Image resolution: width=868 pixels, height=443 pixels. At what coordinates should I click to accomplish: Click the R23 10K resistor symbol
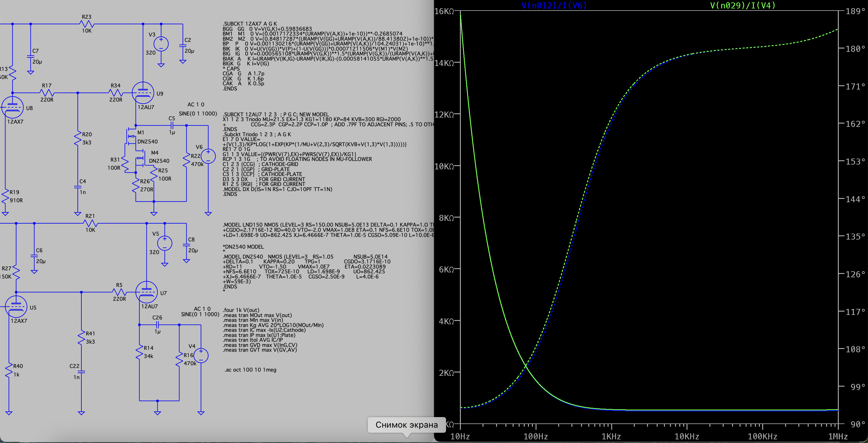tap(86, 24)
